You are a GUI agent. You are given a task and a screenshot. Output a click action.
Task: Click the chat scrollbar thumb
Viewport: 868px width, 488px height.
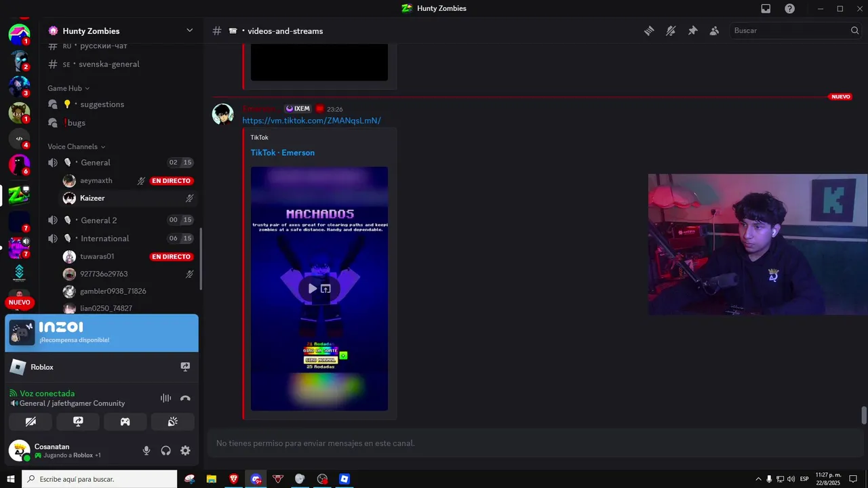(x=863, y=415)
